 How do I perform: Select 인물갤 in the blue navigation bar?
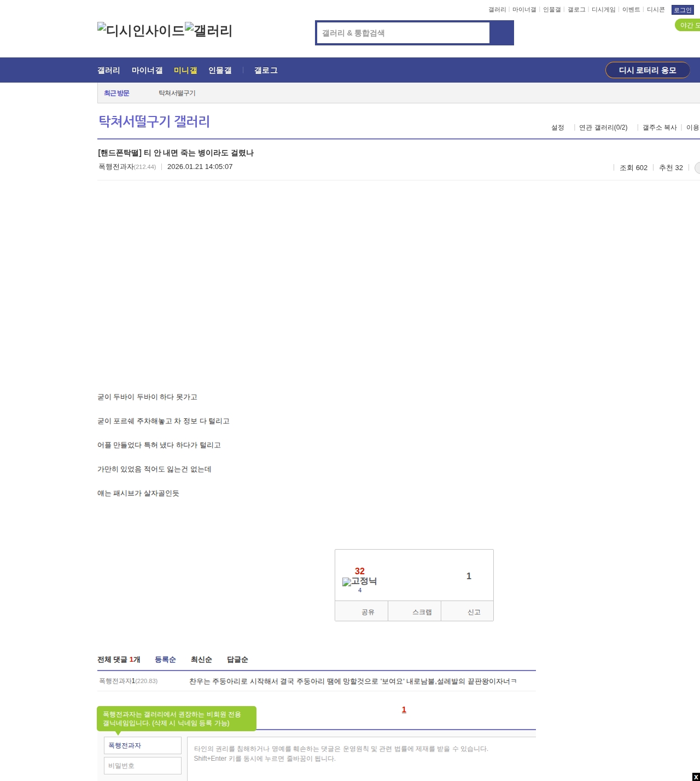pos(220,70)
